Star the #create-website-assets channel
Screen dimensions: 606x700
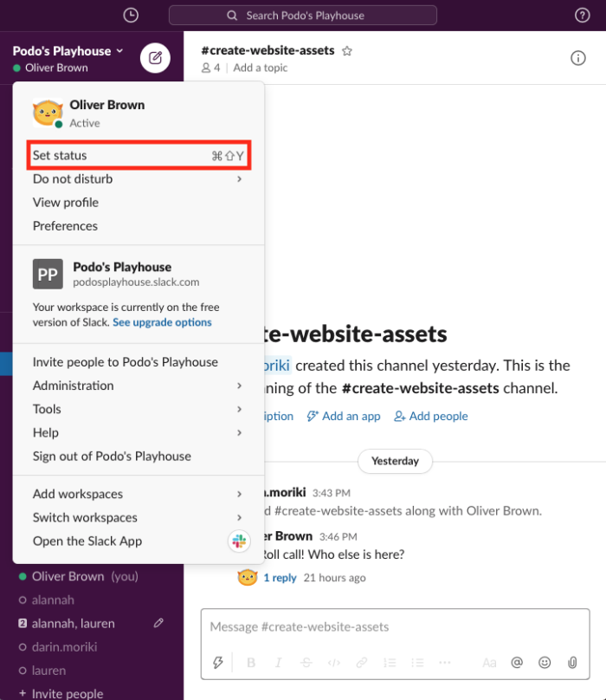point(347,51)
